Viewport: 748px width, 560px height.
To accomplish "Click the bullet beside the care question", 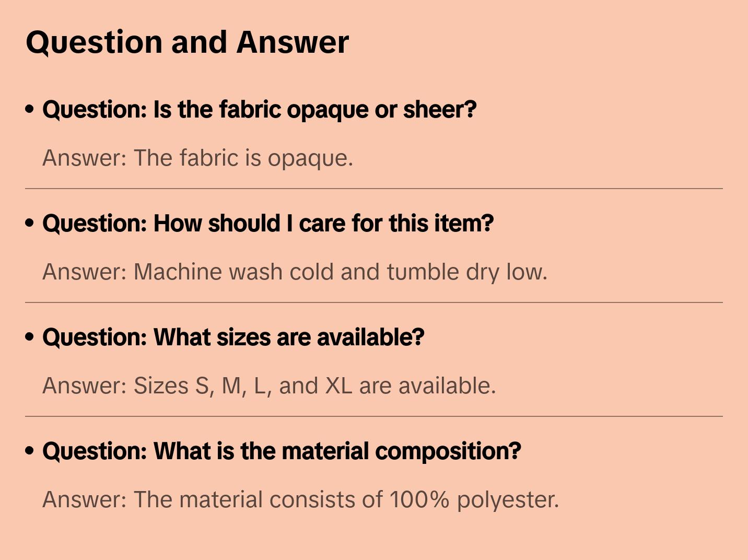I will point(30,224).
